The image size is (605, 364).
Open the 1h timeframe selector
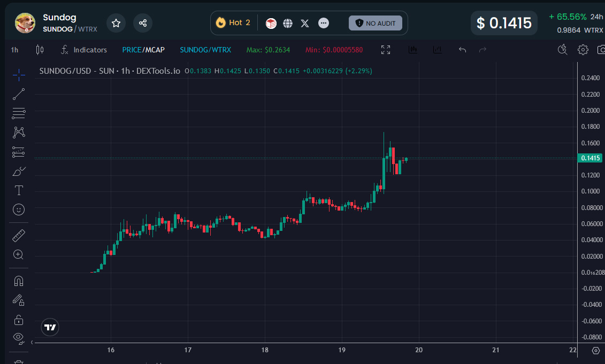pyautogui.click(x=14, y=50)
